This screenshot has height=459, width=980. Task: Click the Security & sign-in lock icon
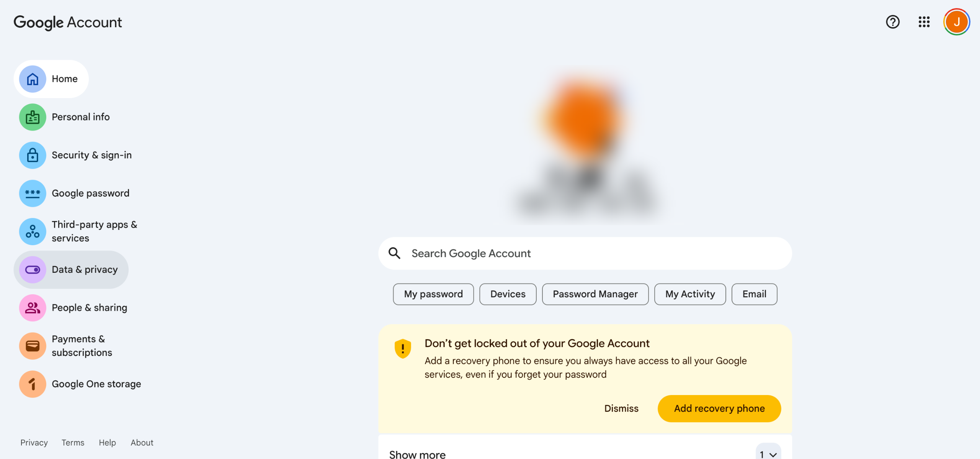click(x=33, y=155)
